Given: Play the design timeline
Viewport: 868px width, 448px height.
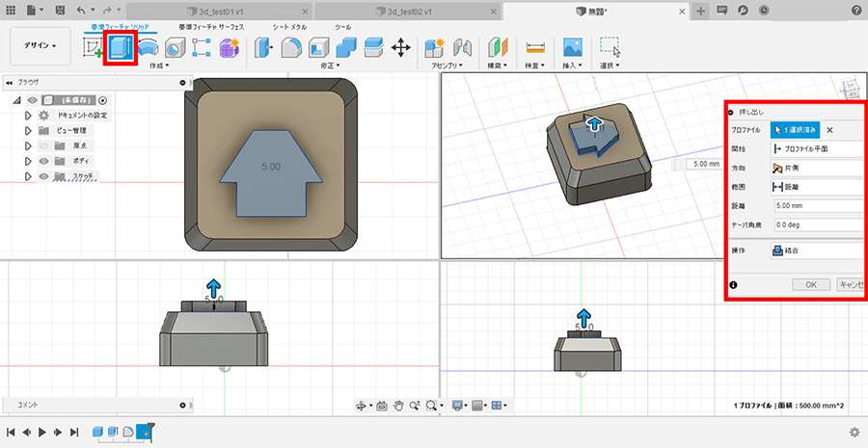Looking at the screenshot, I should (42, 432).
